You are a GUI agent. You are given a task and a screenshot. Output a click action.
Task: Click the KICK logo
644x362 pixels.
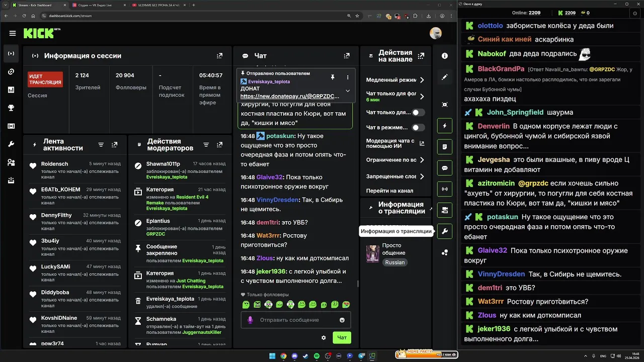coord(39,33)
